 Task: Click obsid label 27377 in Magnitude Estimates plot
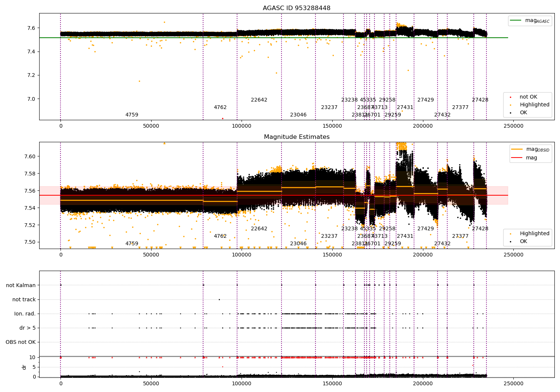click(460, 236)
